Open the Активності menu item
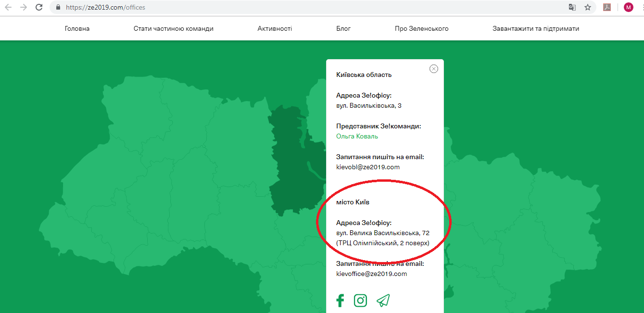 [275, 28]
